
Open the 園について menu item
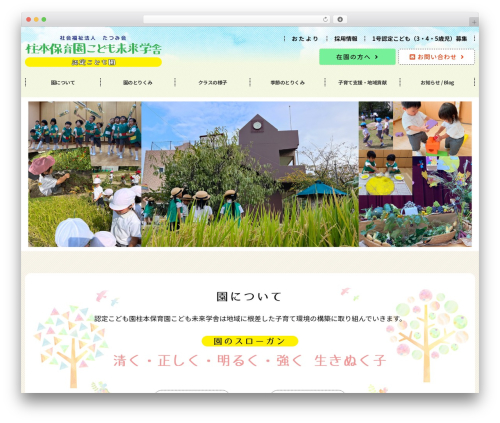[x=63, y=82]
